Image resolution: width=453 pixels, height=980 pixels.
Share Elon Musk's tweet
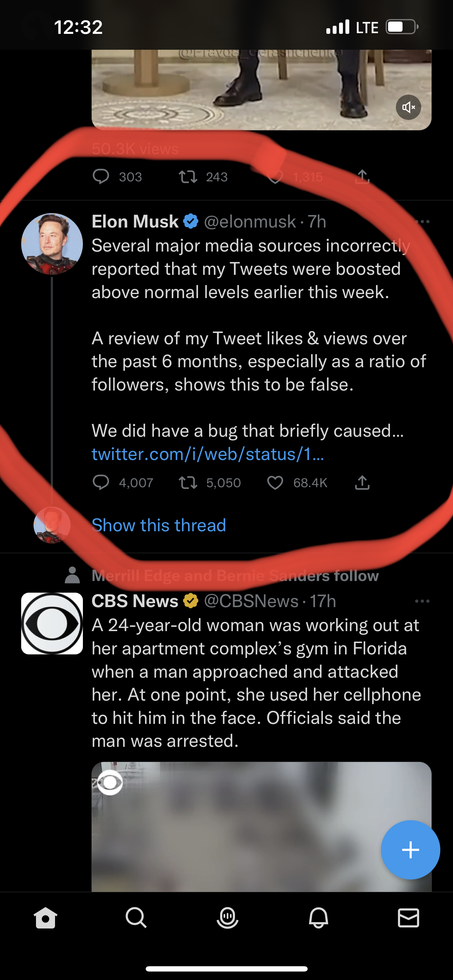point(362,482)
